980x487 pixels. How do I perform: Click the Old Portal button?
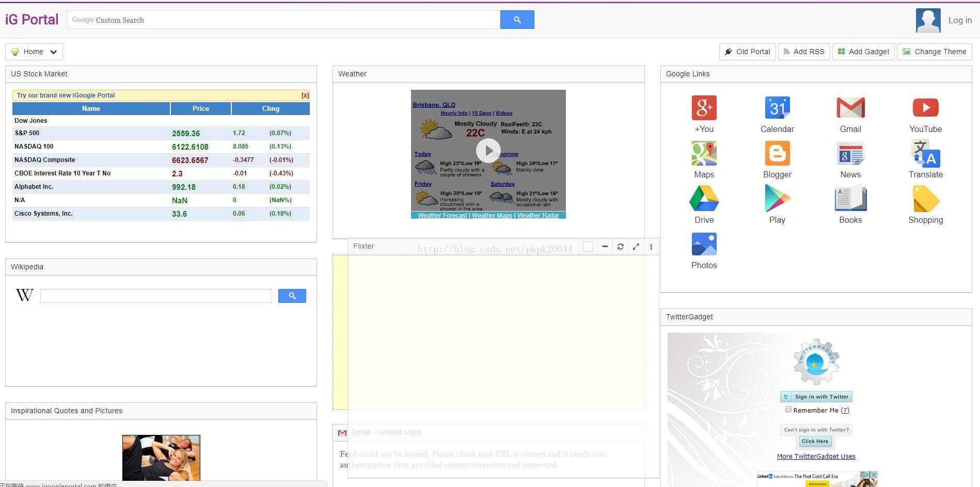(747, 52)
